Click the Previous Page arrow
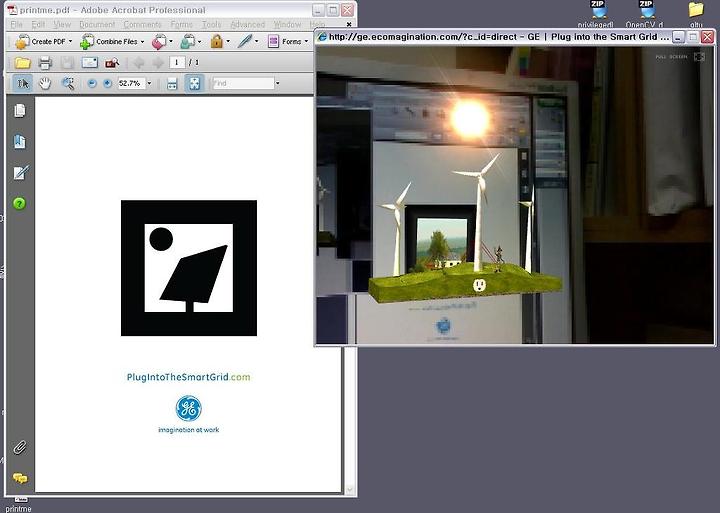Screen dimensions: 720x513 pyautogui.click(x=138, y=63)
